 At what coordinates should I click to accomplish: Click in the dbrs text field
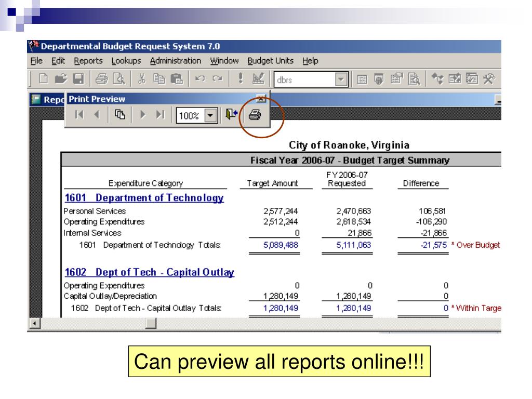[304, 79]
